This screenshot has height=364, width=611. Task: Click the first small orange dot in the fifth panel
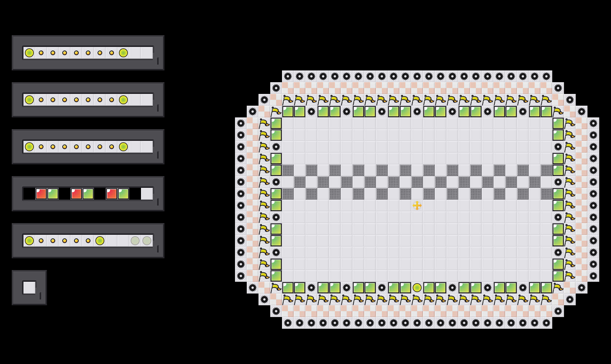[x=41, y=241]
